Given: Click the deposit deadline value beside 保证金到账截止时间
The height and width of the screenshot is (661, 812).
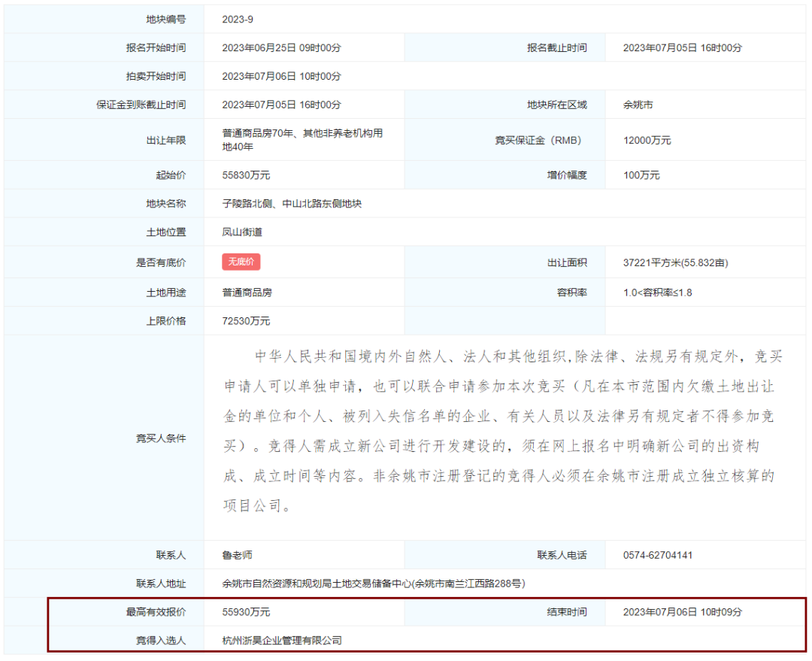Looking at the screenshot, I should tap(282, 105).
